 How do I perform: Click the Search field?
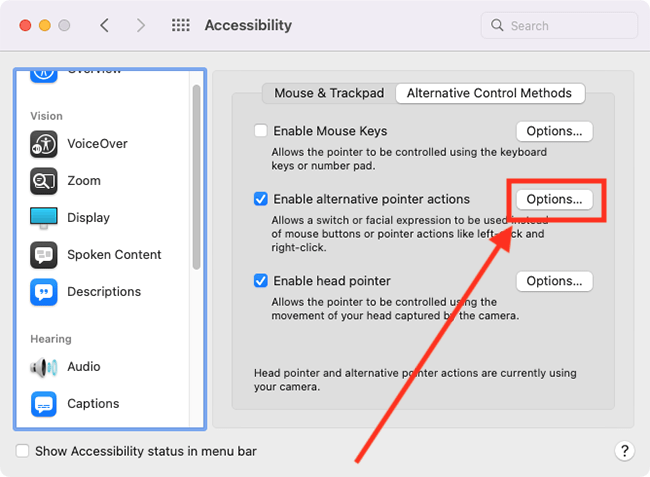pos(559,26)
